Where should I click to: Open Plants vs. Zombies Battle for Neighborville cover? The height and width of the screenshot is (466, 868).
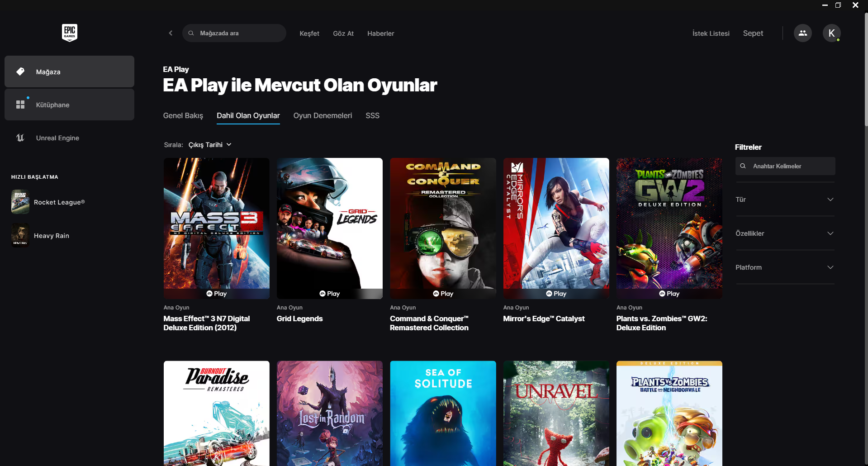[x=669, y=414]
